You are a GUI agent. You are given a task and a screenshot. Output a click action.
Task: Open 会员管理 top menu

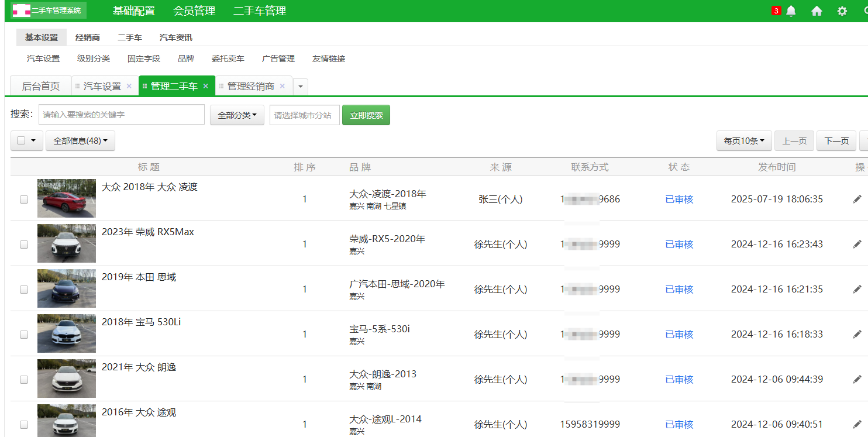[194, 11]
